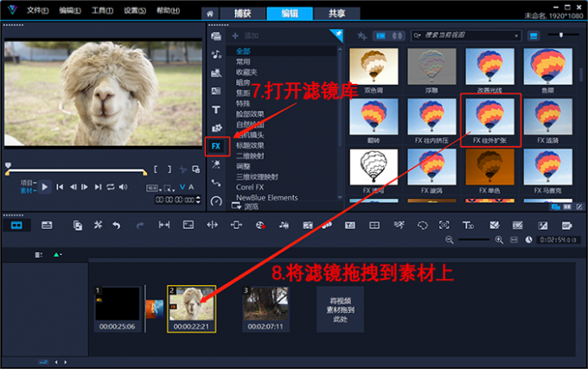This screenshot has height=369, width=588.
Task: Click the Undo arrow in timeline toolbar
Action: pos(117,226)
